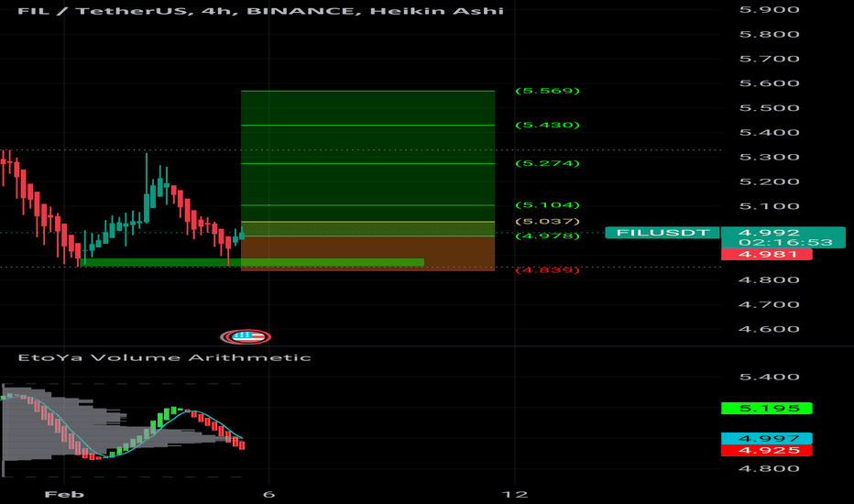Click the (4.839) stop-loss level label

[547, 270]
